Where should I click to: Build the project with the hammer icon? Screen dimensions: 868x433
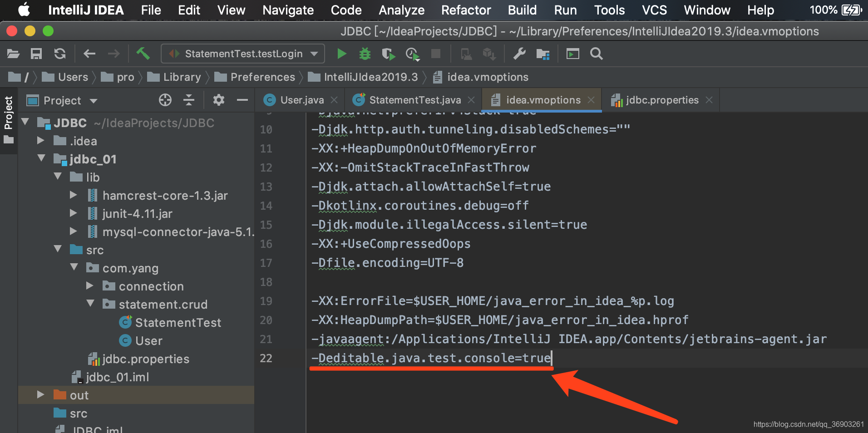pyautogui.click(x=143, y=54)
